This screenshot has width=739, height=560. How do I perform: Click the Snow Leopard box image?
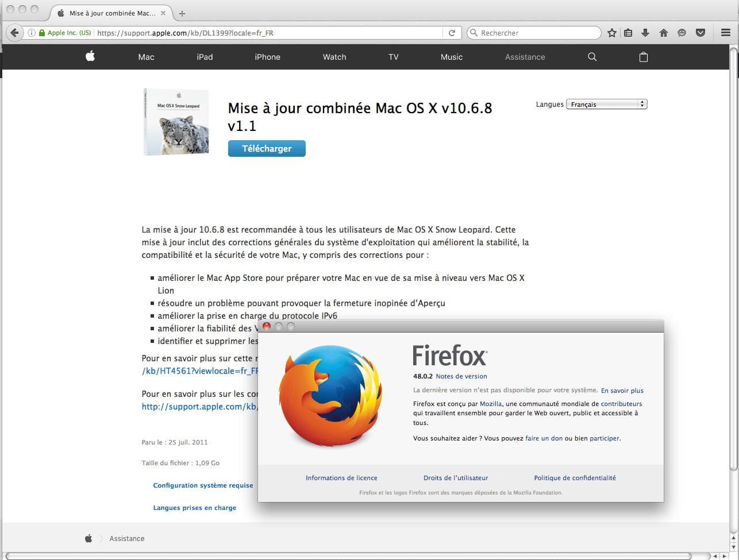[x=176, y=122]
